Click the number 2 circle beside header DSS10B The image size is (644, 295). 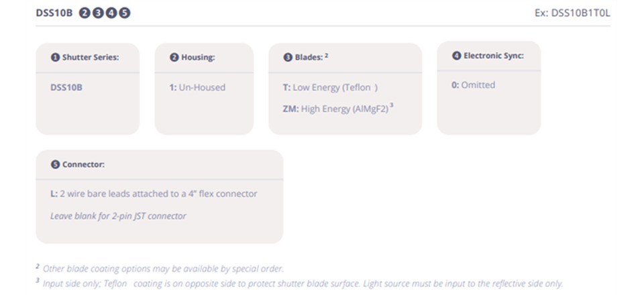point(85,13)
